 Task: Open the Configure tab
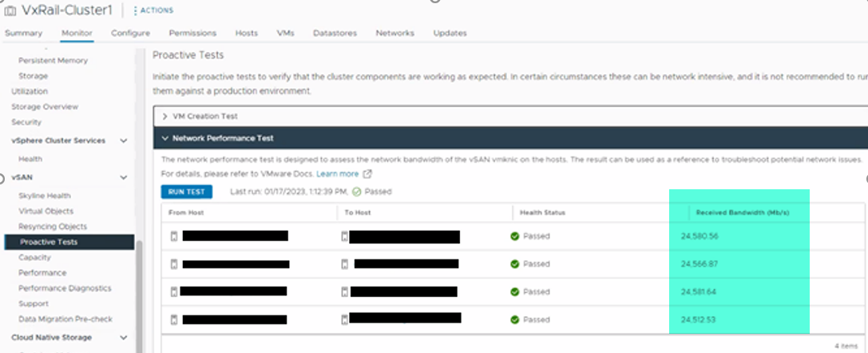[x=131, y=34]
